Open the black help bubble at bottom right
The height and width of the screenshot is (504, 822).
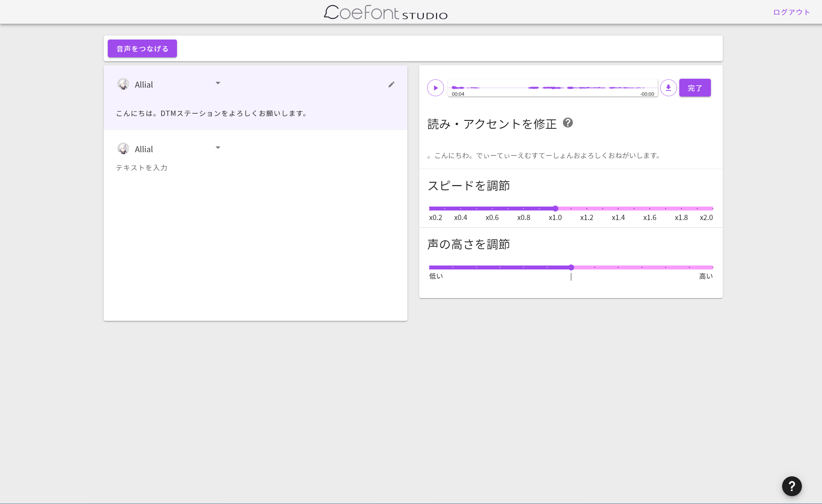[792, 486]
